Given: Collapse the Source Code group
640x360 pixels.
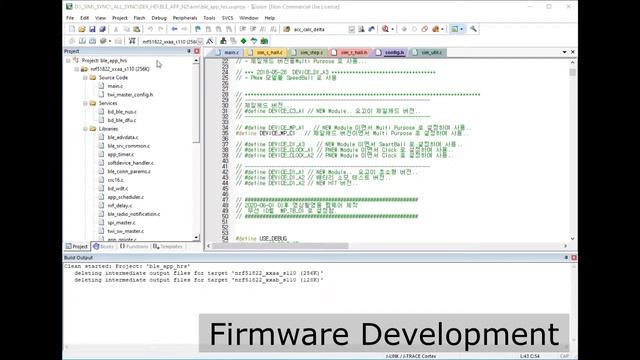Looking at the screenshot, I should [85, 78].
